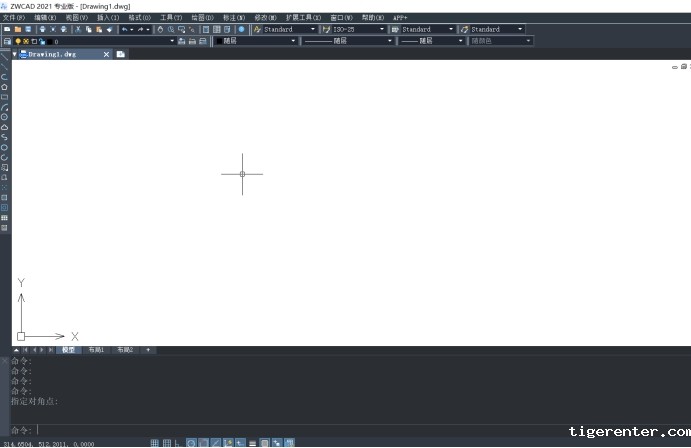
Task: Switch to the 布局1 layout tab
Action: 96,350
